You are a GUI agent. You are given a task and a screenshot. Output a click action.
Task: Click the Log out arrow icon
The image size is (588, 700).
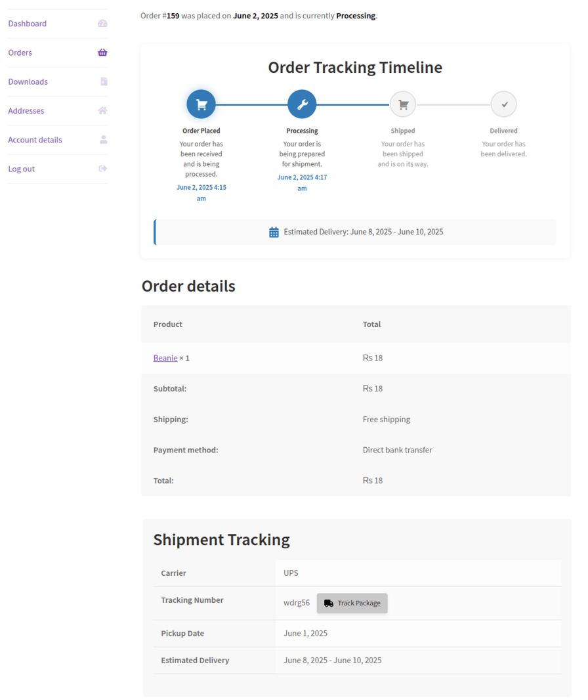(x=103, y=168)
